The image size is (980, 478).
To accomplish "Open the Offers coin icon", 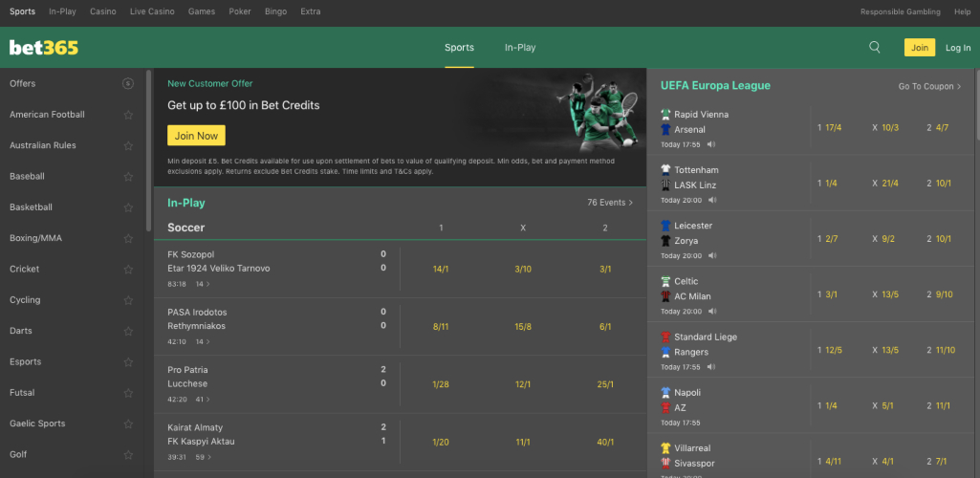I will point(128,83).
